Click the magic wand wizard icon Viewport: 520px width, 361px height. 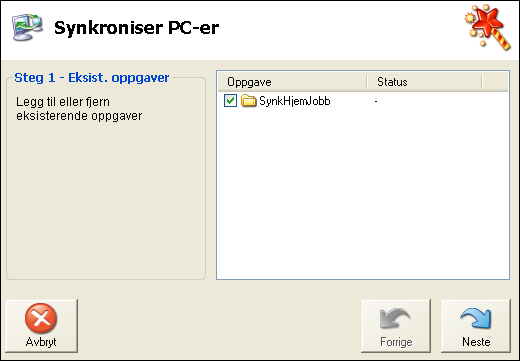tap(488, 28)
